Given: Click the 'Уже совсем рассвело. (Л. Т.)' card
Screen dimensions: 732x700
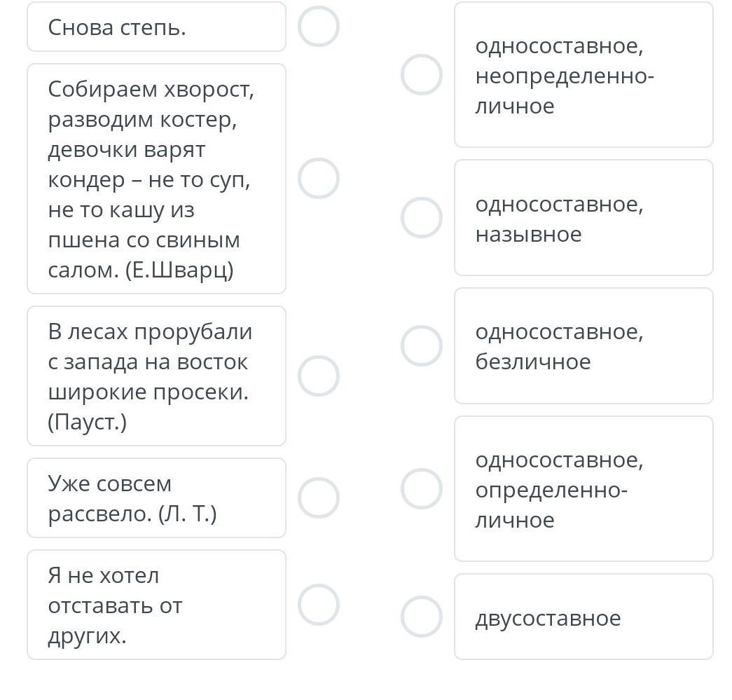Looking at the screenshot, I should click(156, 498).
